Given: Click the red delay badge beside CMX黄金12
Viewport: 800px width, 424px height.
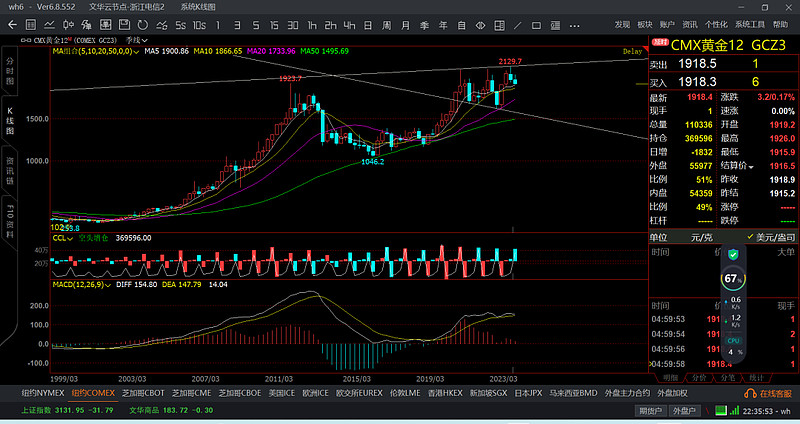Looking at the screenshot, I should click(x=660, y=42).
